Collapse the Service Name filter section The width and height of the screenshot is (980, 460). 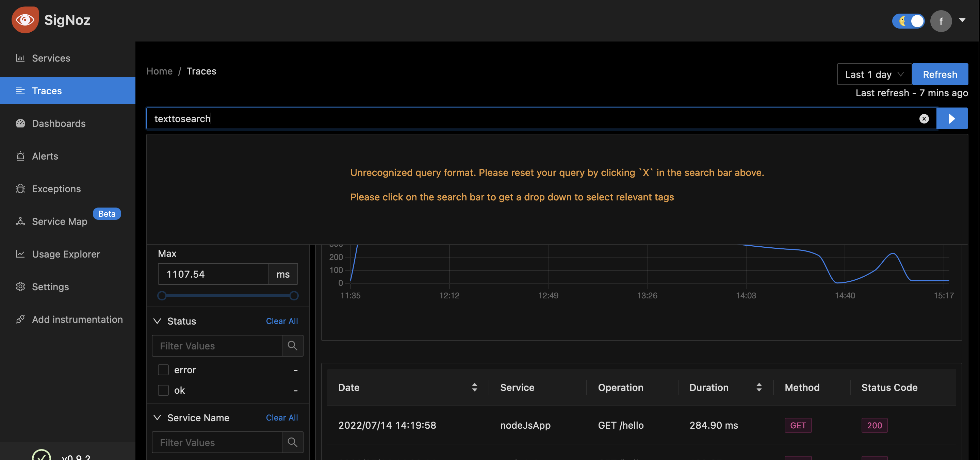click(x=158, y=417)
